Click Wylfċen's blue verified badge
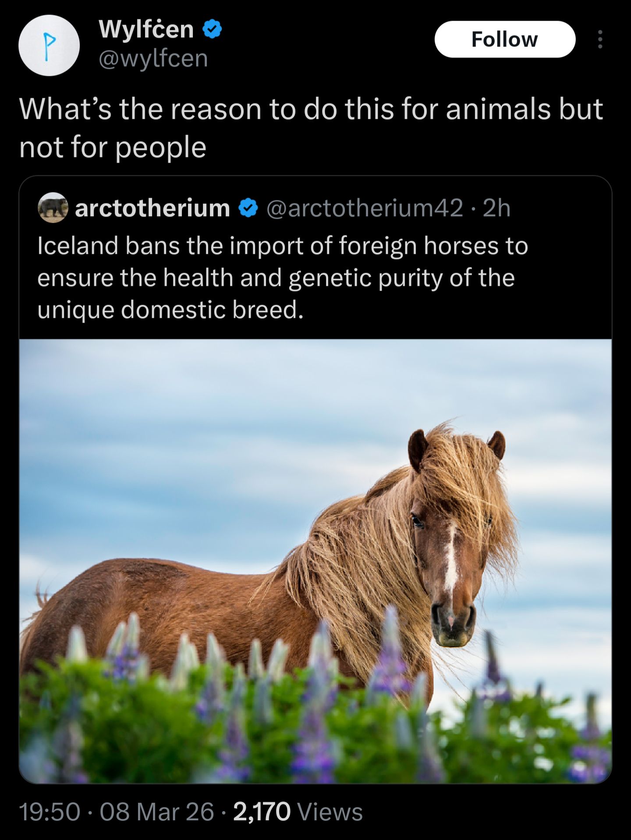 pos(213,29)
